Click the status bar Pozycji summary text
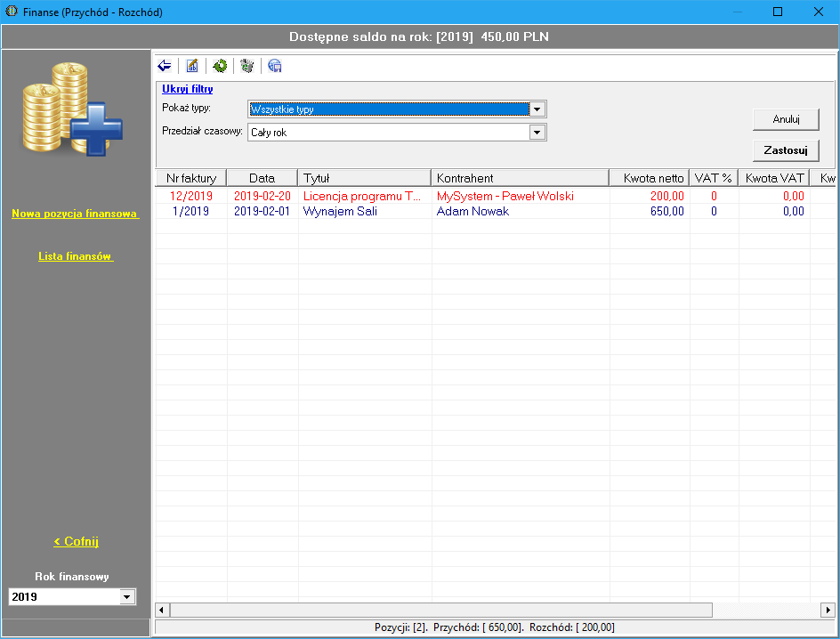 (x=495, y=627)
